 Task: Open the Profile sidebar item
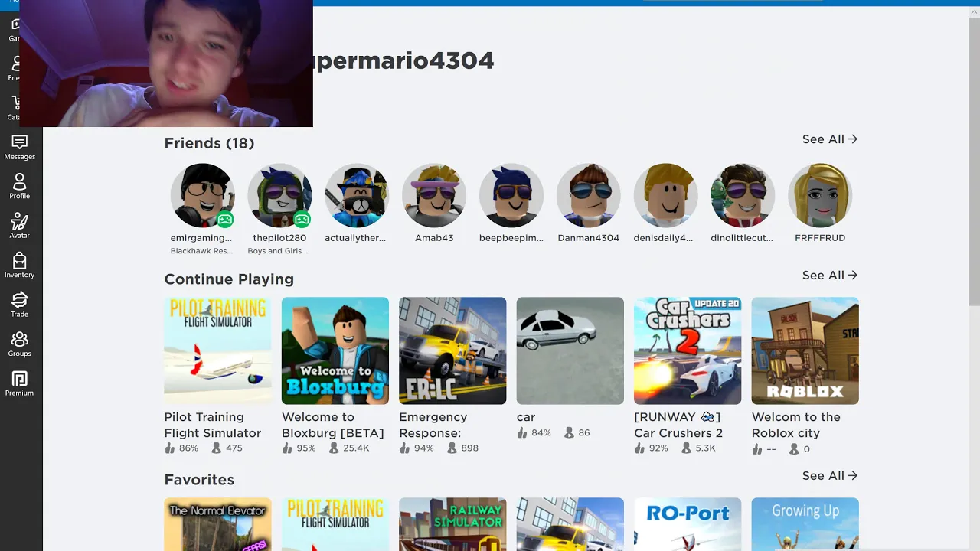point(19,187)
